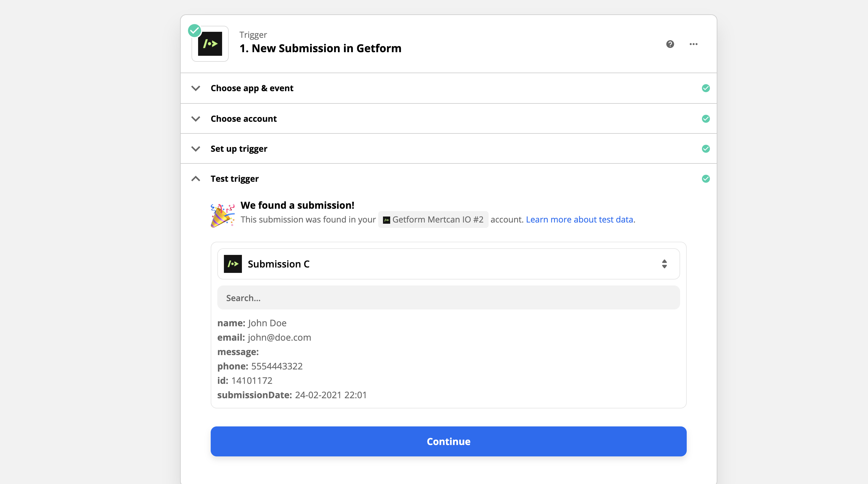Open the help question mark icon

[670, 44]
